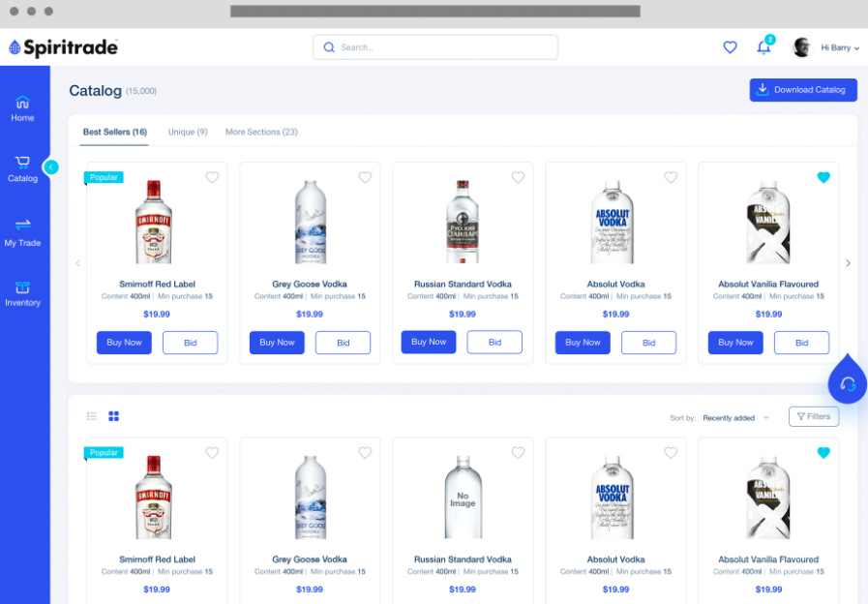Favorite Grey Goose Vodka in Best Sellers carousel
The height and width of the screenshot is (604, 868).
pos(365,177)
